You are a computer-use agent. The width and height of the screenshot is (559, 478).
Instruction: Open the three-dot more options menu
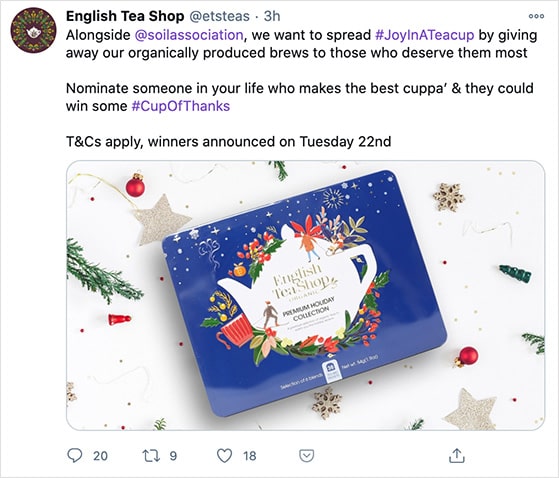point(536,16)
